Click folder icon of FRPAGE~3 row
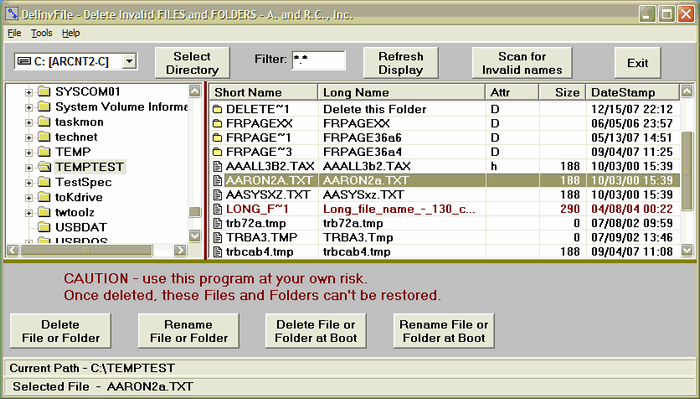Image resolution: width=700 pixels, height=399 pixels. (217, 152)
